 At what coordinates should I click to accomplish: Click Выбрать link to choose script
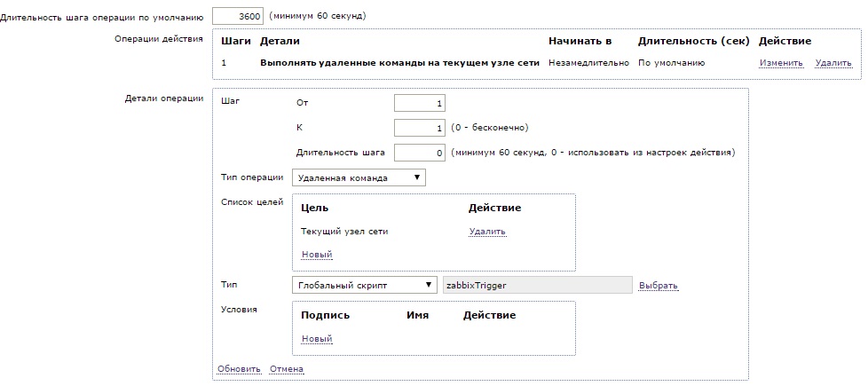659,286
